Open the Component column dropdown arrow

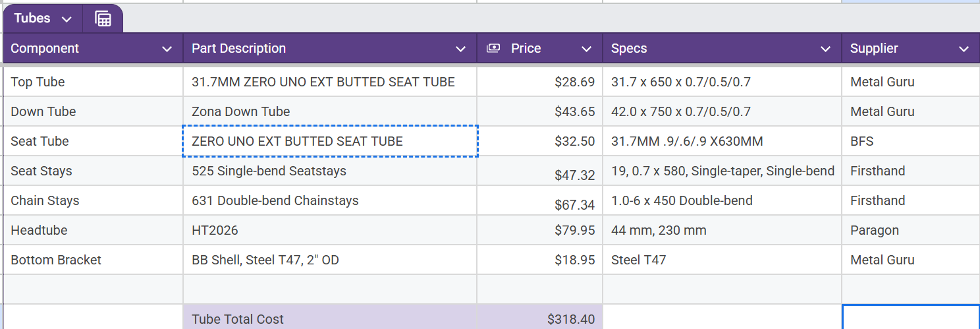[167, 49]
